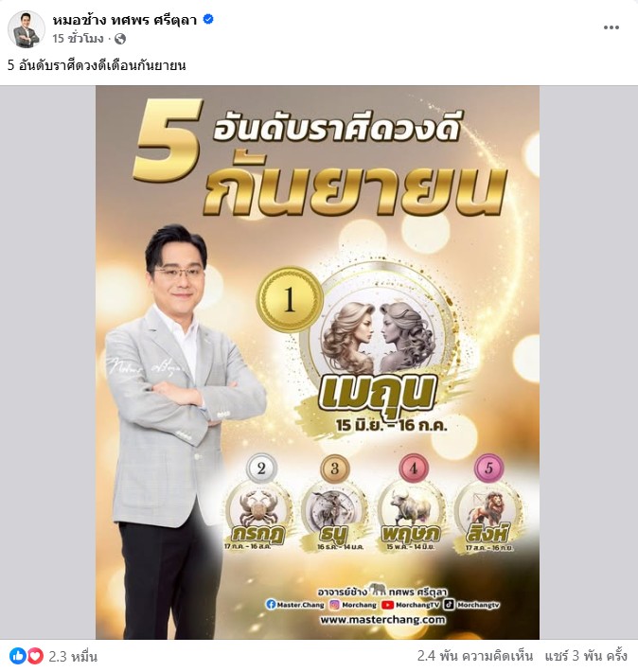
Task: Click the www.masterchang.com text in image
Action: [382, 620]
